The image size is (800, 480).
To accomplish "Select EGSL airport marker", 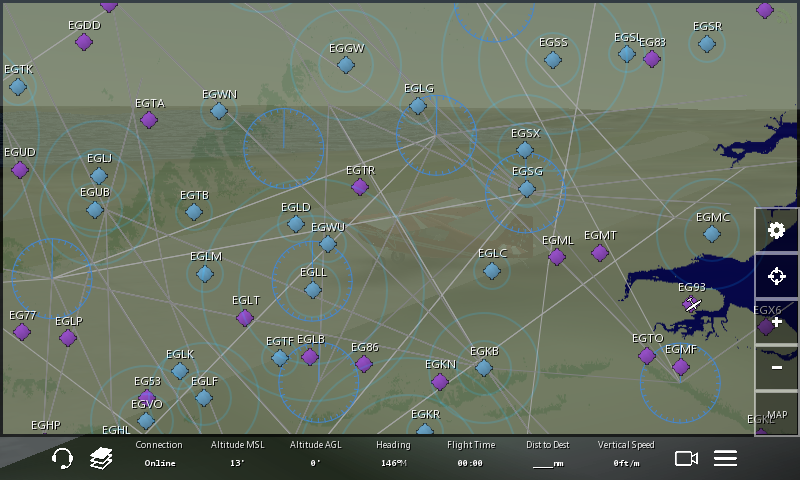I will click(627, 54).
